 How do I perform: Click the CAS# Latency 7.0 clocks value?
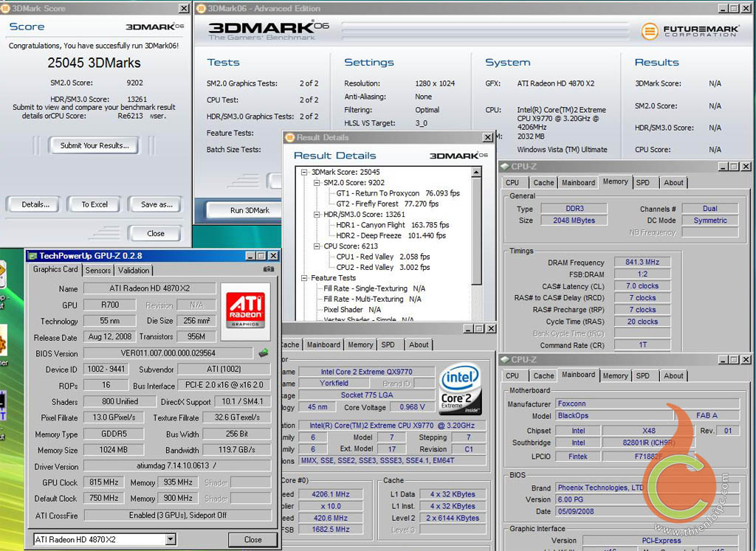pos(642,285)
